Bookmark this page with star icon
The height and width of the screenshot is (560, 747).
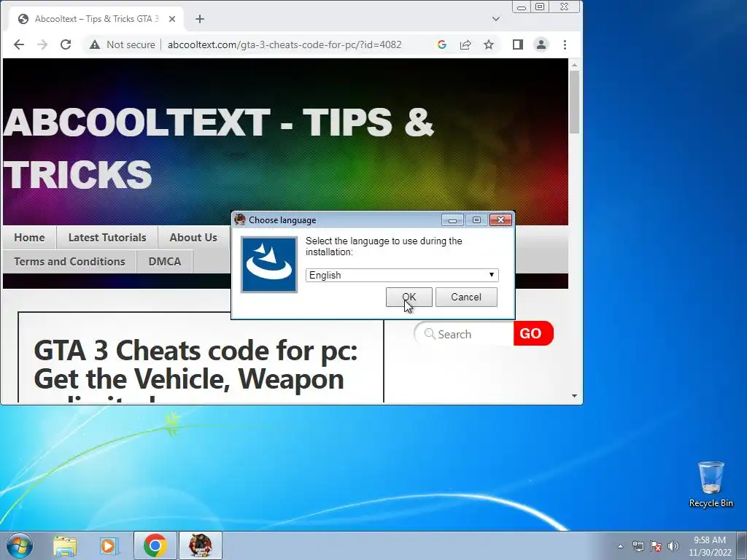coord(489,44)
